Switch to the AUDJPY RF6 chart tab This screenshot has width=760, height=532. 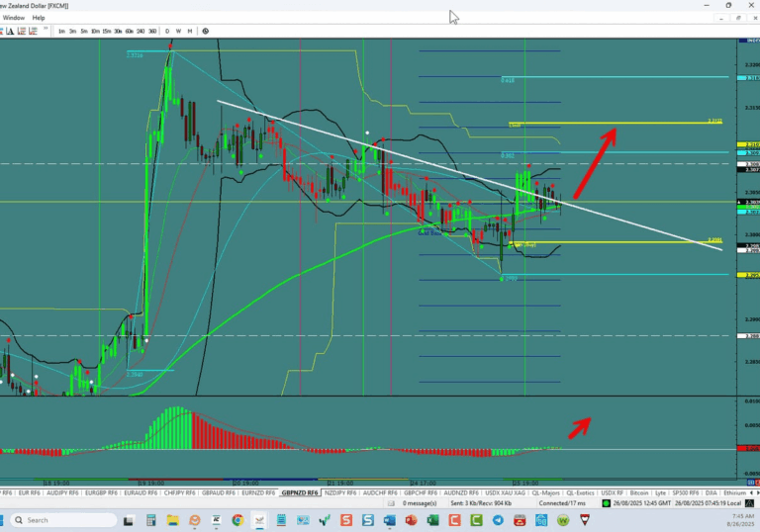tap(62, 492)
